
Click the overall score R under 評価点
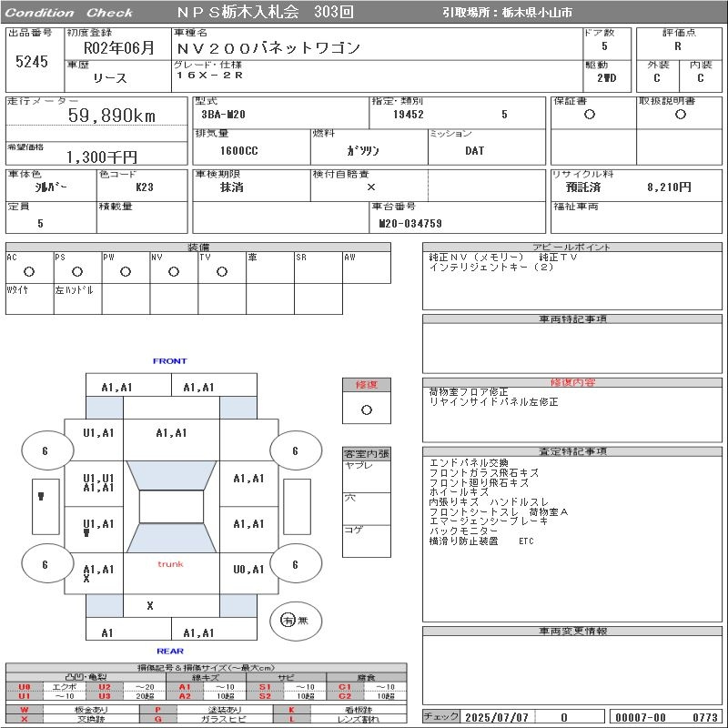click(x=678, y=46)
